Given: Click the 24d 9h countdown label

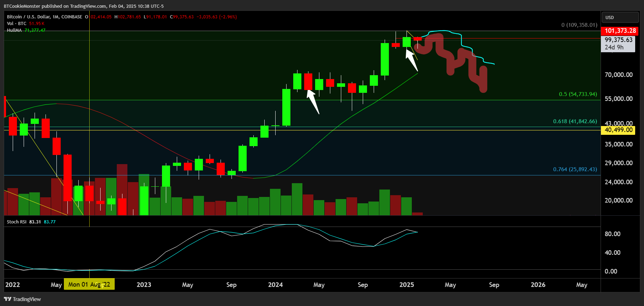Looking at the screenshot, I should (x=614, y=47).
